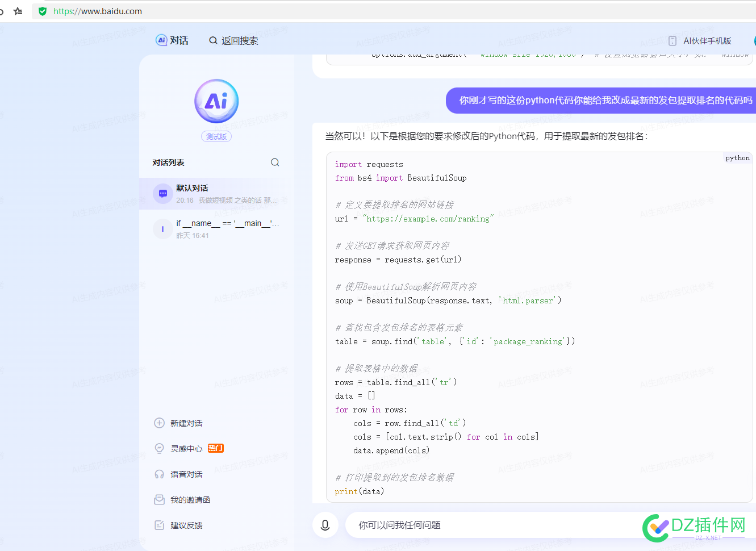Click the 对话列表 heading
The image size is (756, 551).
click(168, 162)
